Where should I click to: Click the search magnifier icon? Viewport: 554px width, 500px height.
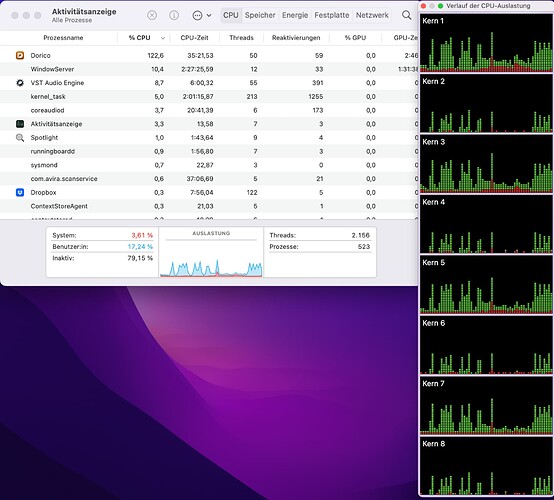click(407, 15)
